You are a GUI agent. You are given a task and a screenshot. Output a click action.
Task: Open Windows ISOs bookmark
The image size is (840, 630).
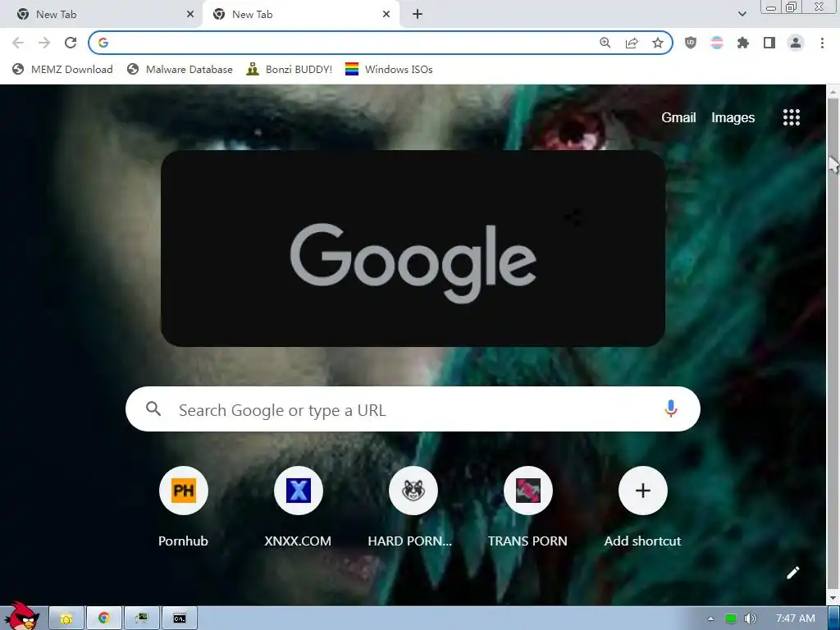click(x=389, y=69)
